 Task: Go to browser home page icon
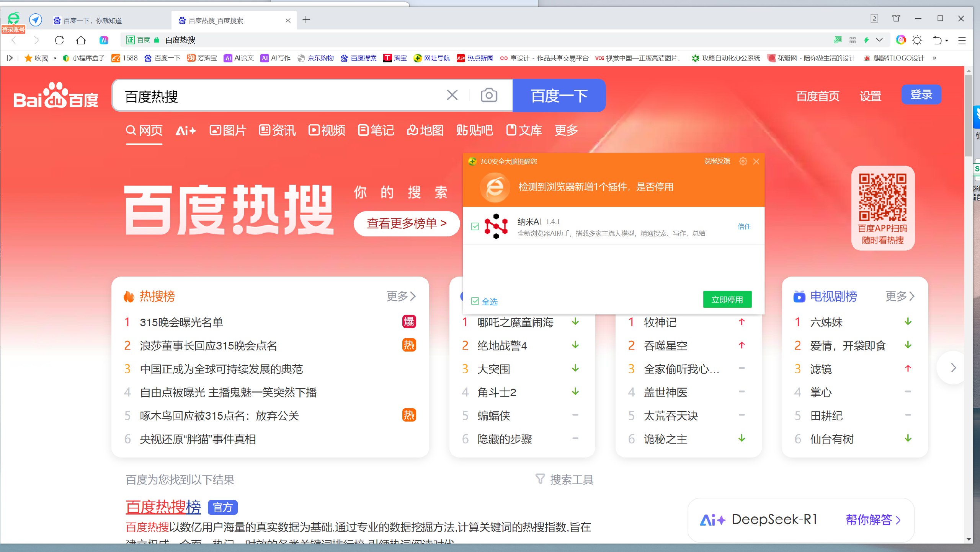(81, 40)
